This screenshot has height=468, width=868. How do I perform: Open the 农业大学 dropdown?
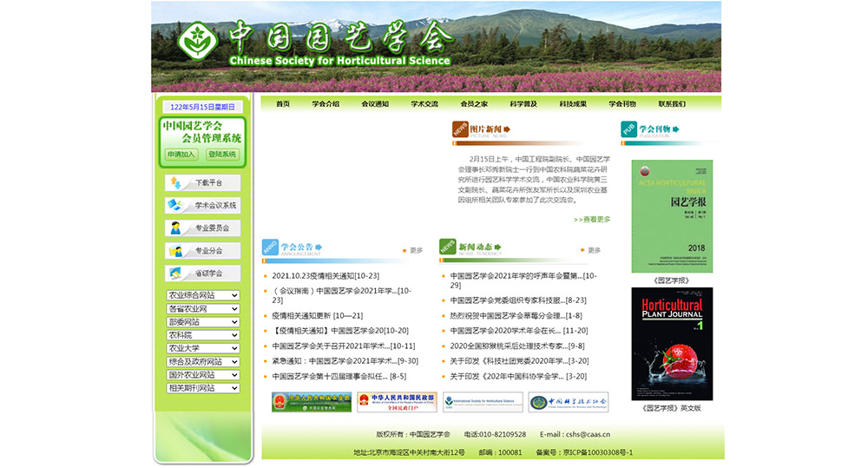pyautogui.click(x=202, y=348)
